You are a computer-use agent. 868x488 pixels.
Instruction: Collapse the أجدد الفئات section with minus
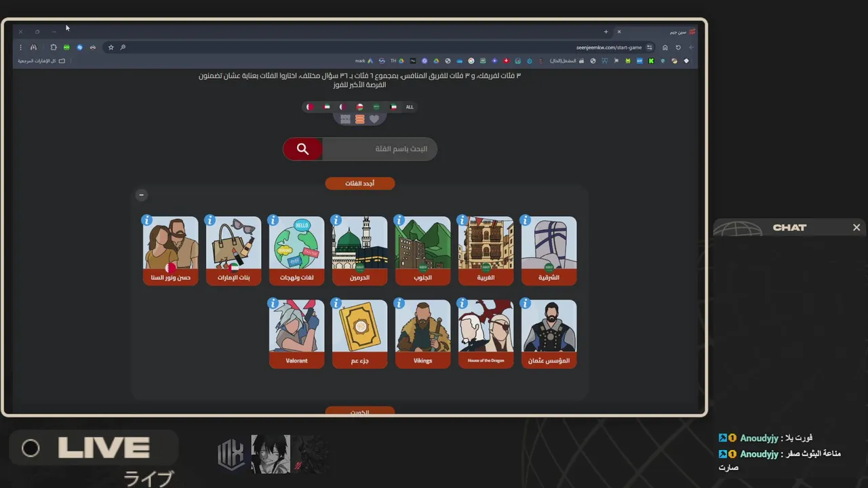pyautogui.click(x=141, y=195)
